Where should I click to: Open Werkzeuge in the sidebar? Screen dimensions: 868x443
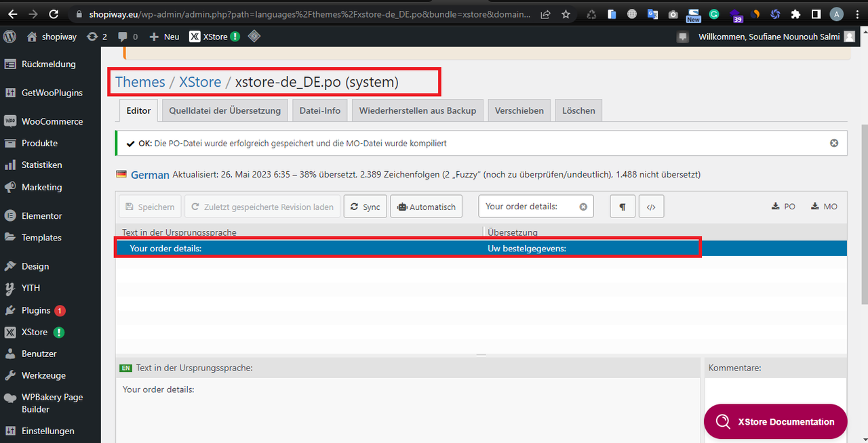[x=50, y=375]
